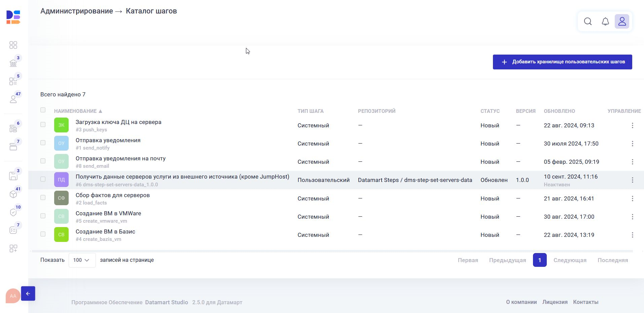Select the Создание ВМ в Базис row checkbox
Screen dimensions: 644x313
coord(43,234)
